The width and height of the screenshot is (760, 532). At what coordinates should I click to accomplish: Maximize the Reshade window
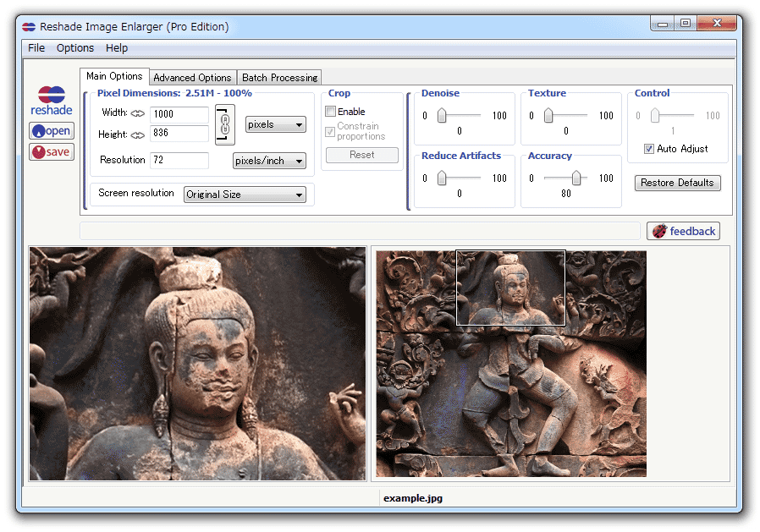(x=686, y=23)
